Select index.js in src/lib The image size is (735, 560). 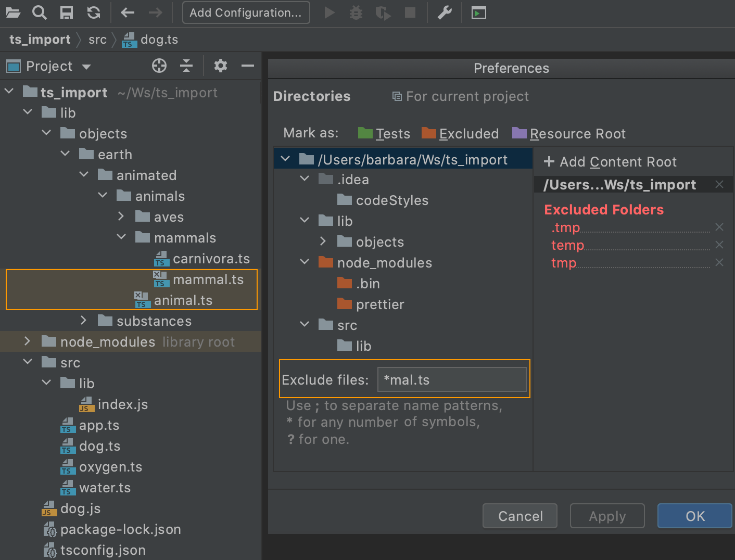click(x=113, y=404)
